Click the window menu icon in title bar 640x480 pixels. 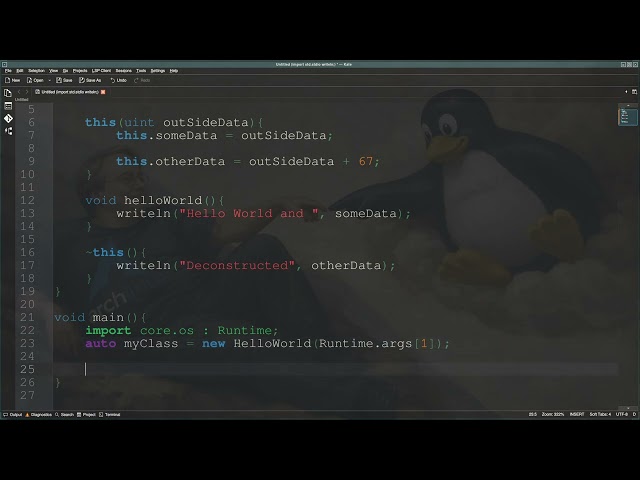pos(4,64)
